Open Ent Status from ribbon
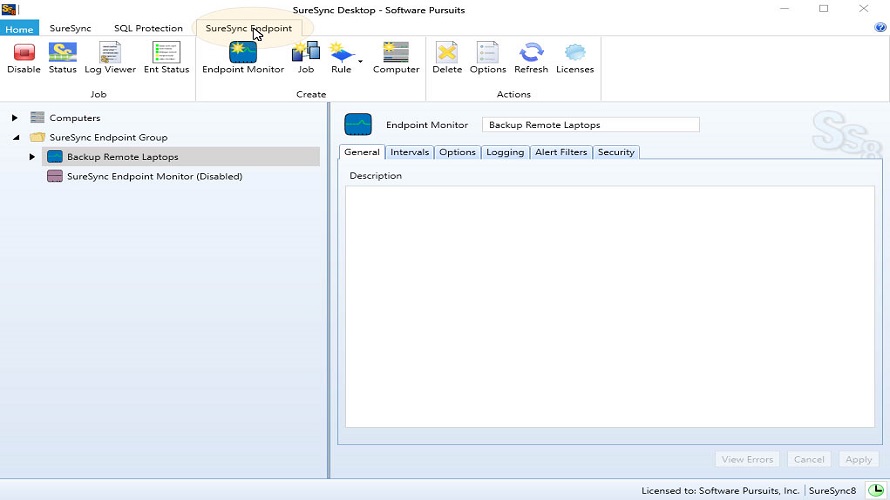The width and height of the screenshot is (890, 500). [x=166, y=58]
